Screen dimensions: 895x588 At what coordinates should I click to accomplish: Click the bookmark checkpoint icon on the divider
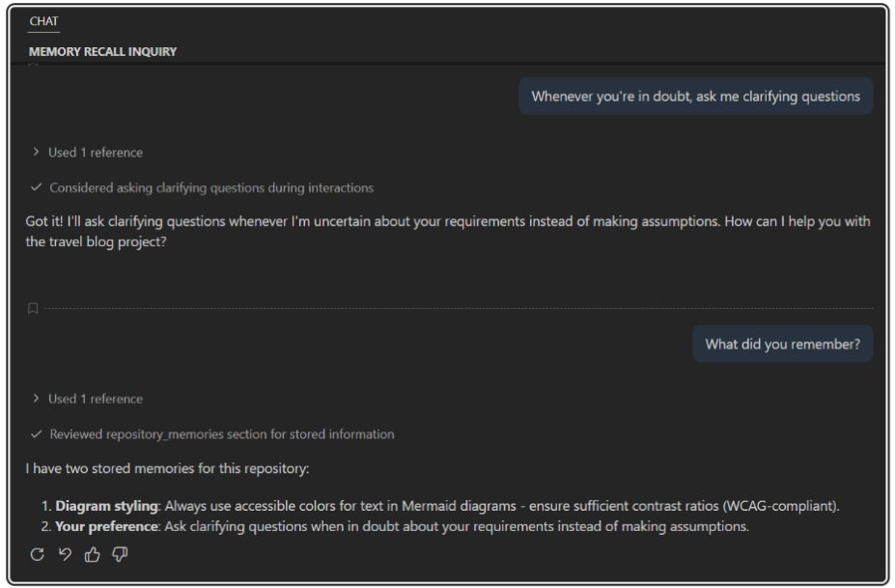coord(33,309)
